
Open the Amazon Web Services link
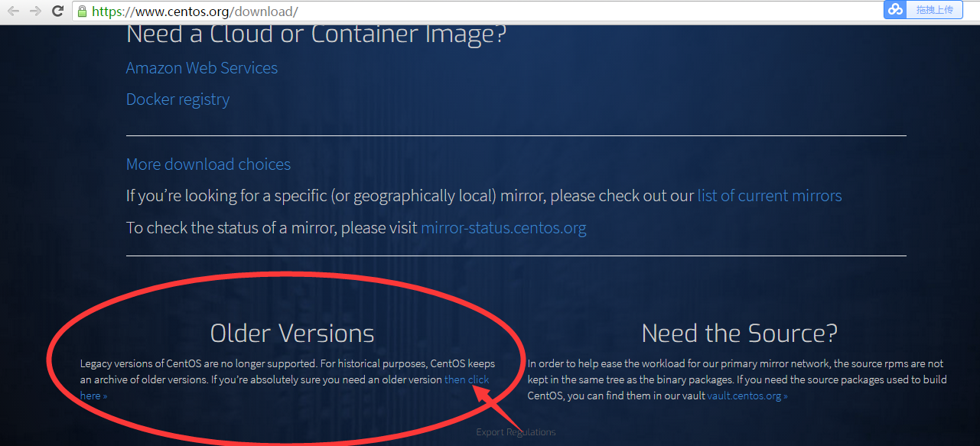point(202,68)
